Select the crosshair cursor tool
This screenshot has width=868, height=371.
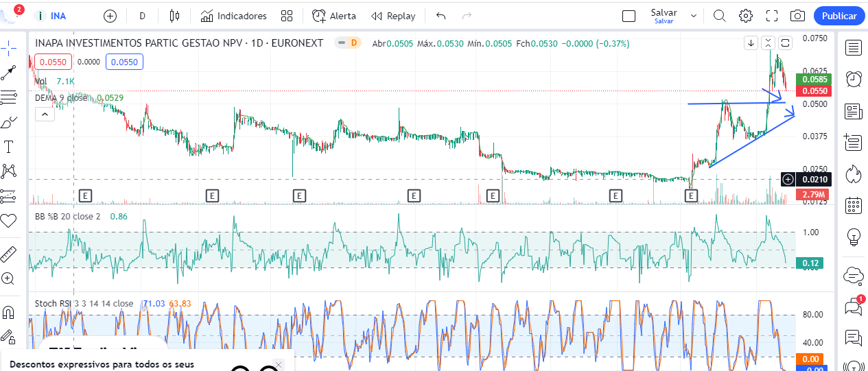(x=8, y=47)
